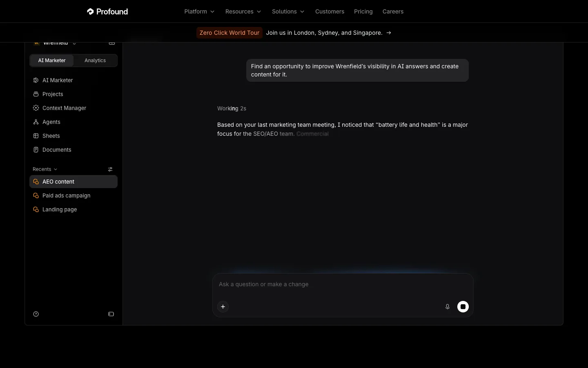The width and height of the screenshot is (588, 368).
Task: Open the Pricing nav item
Action: [363, 11]
